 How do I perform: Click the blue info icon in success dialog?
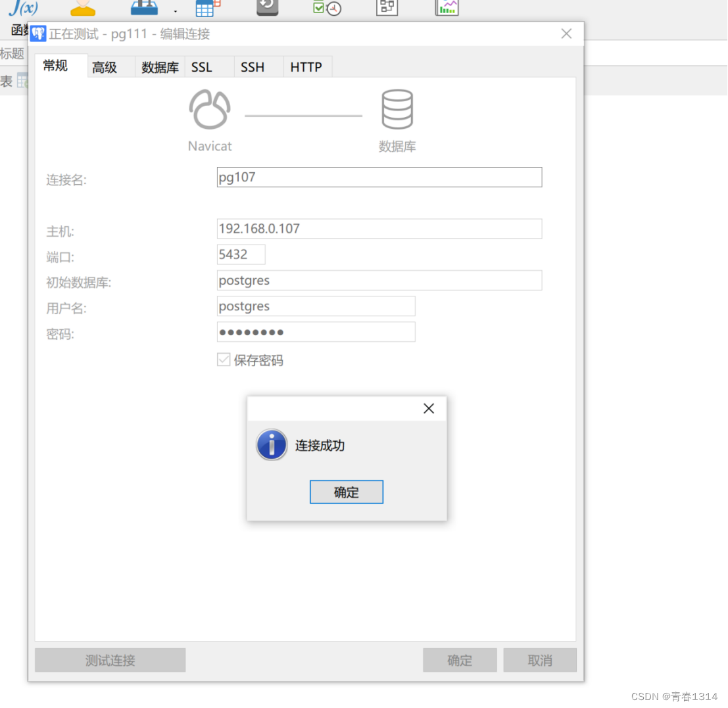pos(272,444)
